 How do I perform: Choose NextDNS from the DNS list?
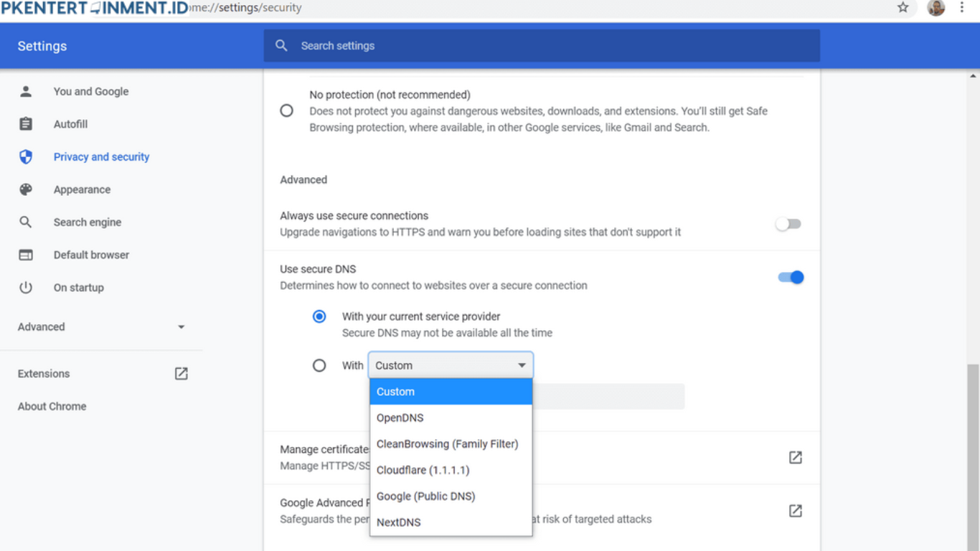click(x=451, y=522)
